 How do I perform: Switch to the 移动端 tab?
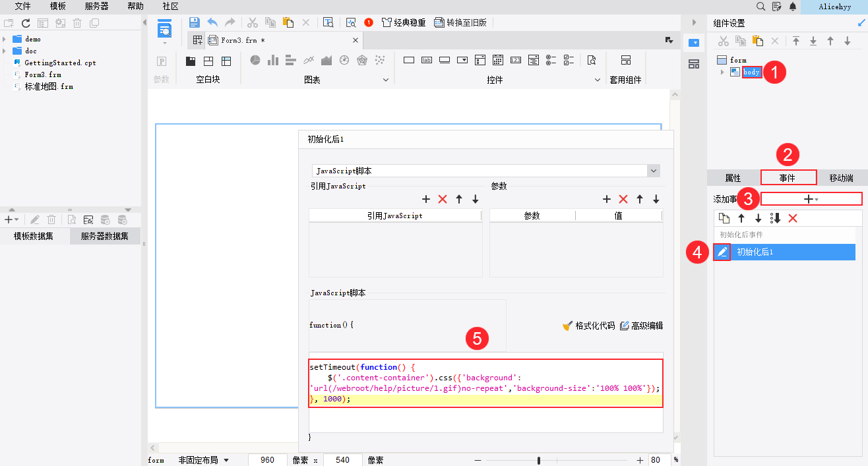pyautogui.click(x=841, y=178)
